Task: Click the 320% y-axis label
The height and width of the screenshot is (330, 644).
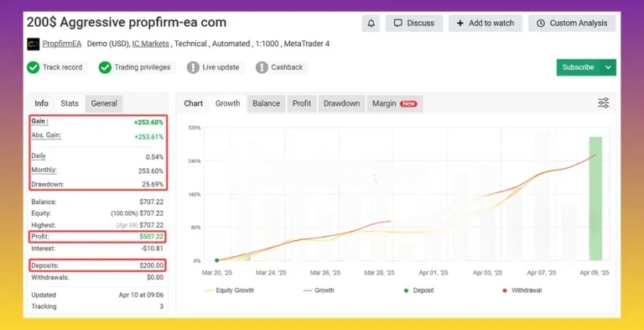Action: [x=195, y=128]
